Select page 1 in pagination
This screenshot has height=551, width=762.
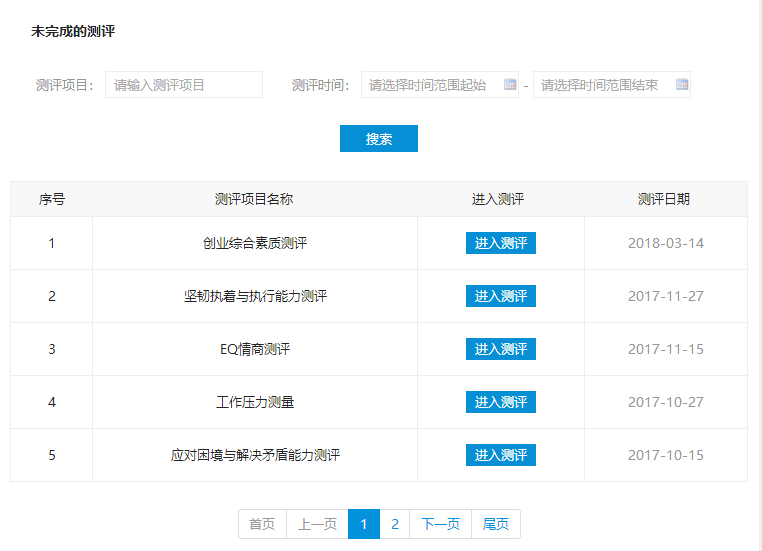click(364, 524)
